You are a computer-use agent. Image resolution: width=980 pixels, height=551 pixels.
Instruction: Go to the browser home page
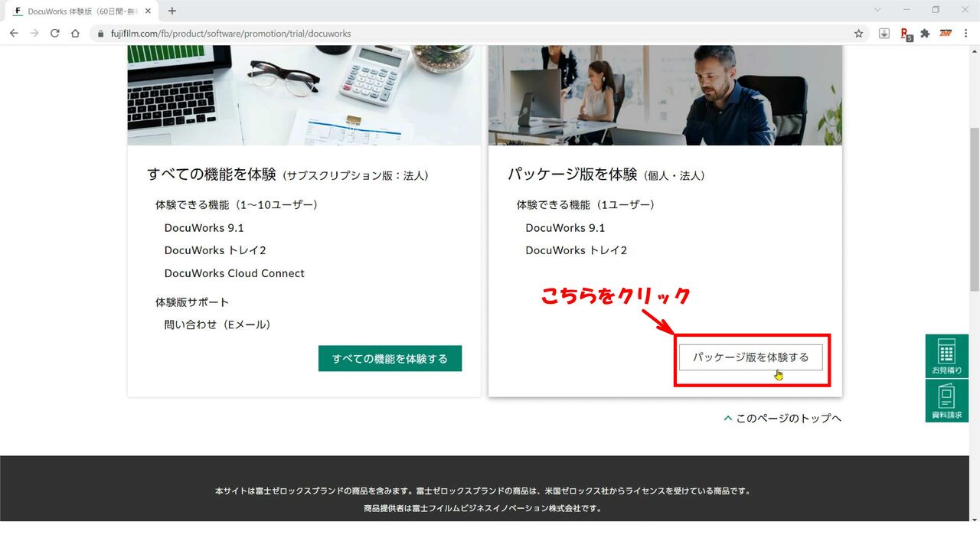click(x=75, y=34)
